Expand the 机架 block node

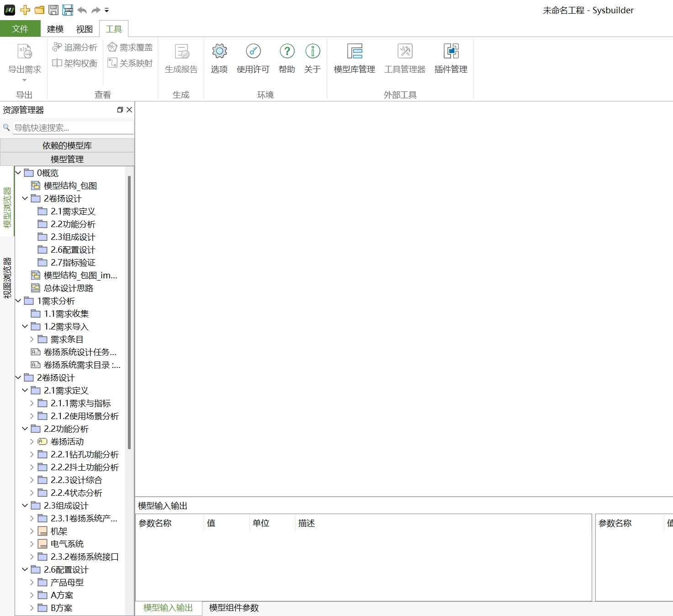32,531
